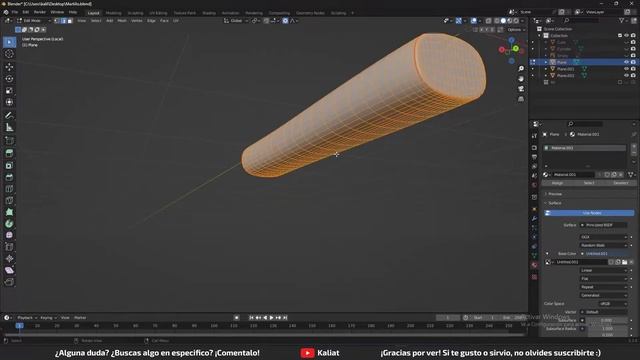Screen dimensions: 640x360
Task: Activate the Bevel tool
Action: point(9,177)
